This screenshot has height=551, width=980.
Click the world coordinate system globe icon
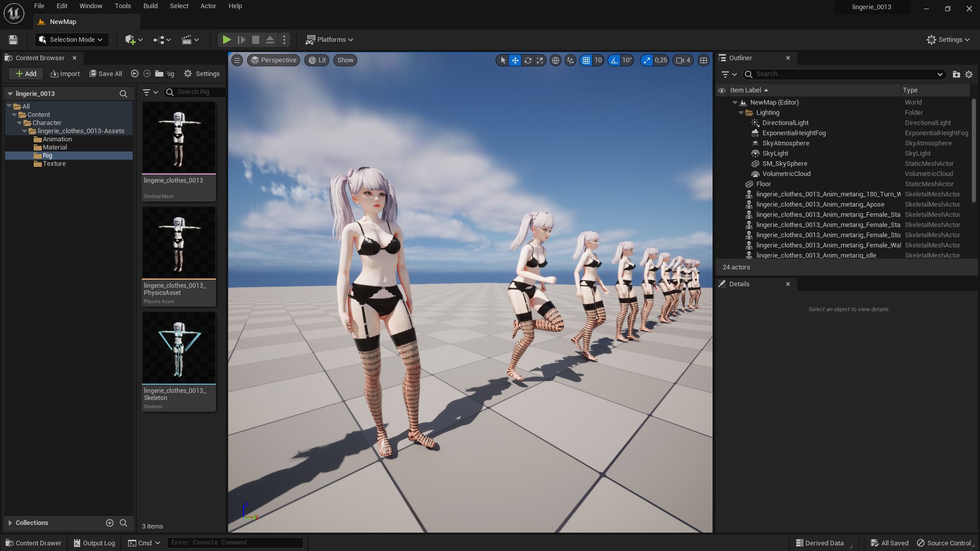(555, 60)
